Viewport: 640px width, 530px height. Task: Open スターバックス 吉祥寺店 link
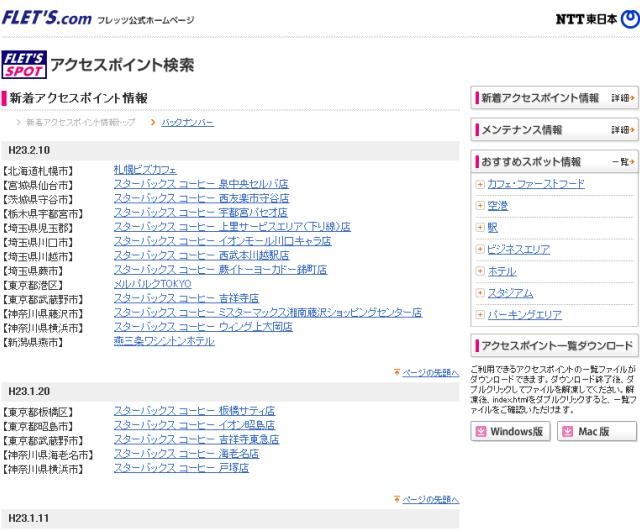pyautogui.click(x=187, y=298)
